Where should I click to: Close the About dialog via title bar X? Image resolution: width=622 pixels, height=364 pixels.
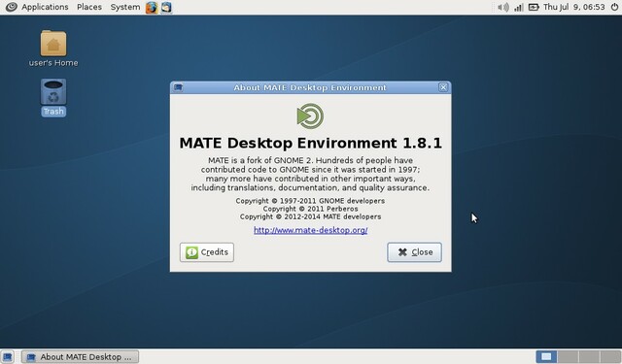(x=443, y=87)
